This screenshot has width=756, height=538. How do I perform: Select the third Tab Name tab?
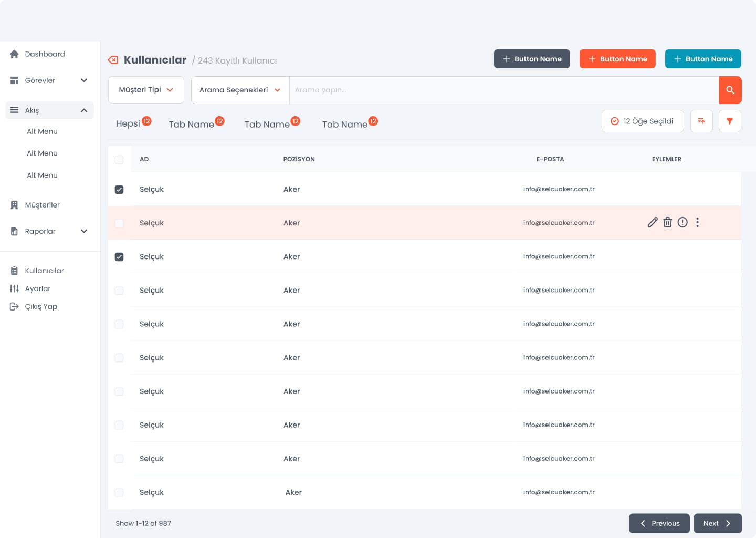point(350,123)
